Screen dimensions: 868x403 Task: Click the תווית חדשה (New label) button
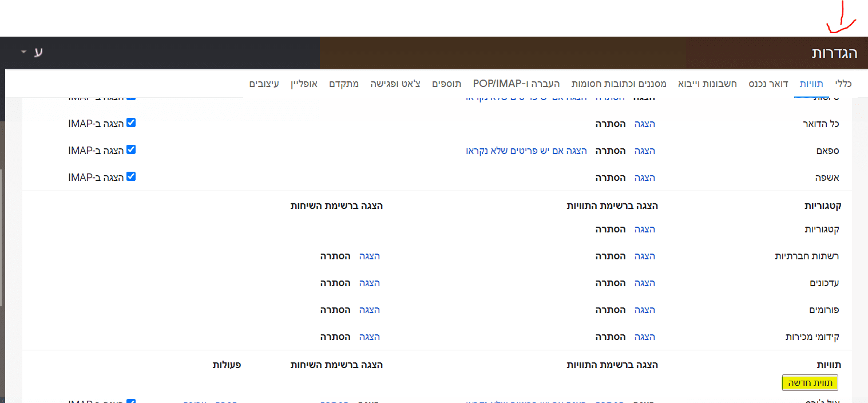(x=810, y=382)
